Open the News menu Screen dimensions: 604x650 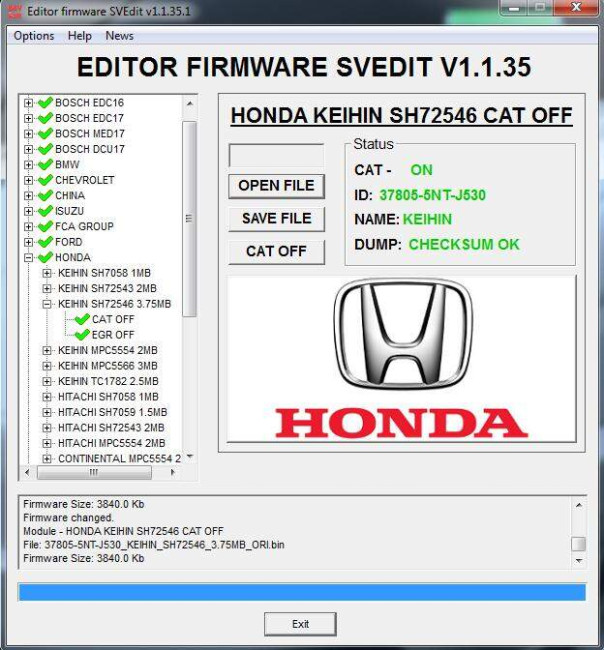pyautogui.click(x=119, y=36)
